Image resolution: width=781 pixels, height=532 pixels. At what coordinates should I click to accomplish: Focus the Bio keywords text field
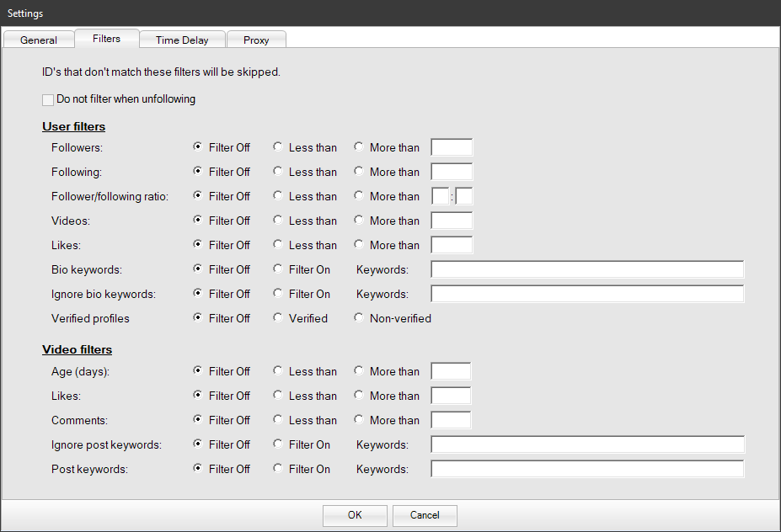[x=587, y=269]
